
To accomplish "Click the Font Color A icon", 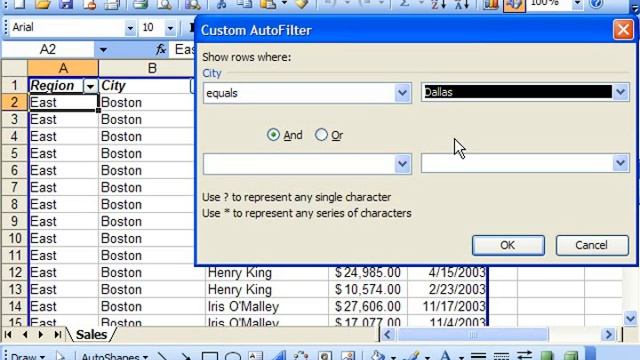I will (446, 356).
